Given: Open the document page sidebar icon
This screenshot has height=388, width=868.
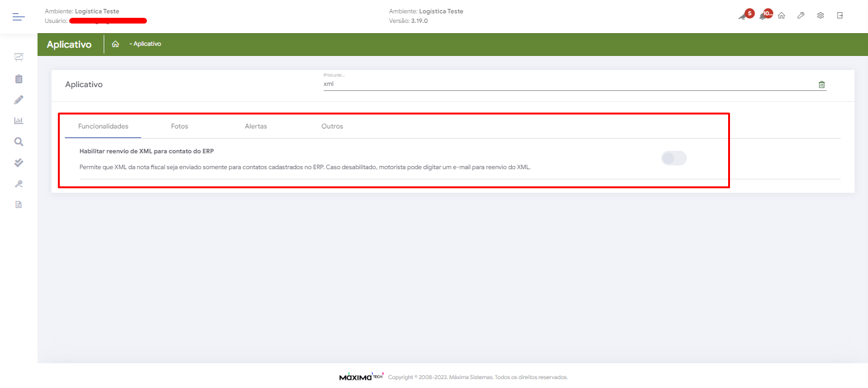Looking at the screenshot, I should pos(18,205).
